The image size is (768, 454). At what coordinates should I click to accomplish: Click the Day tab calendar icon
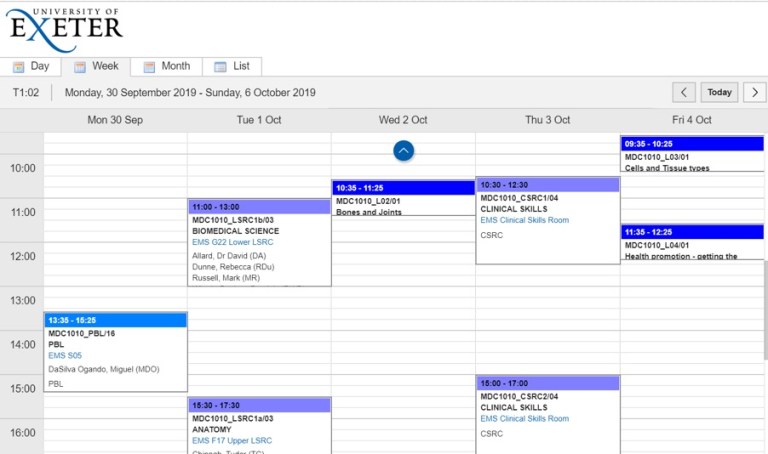(18, 67)
